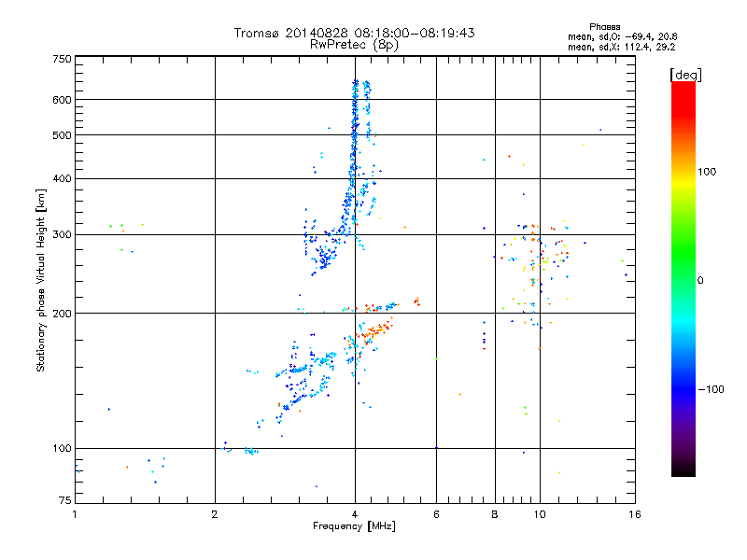Image resolution: width=747 pixels, height=560 pixels.
Task: Click the 'mean, sd,X: 112.4, 29.2' statistic
Action: point(621,48)
